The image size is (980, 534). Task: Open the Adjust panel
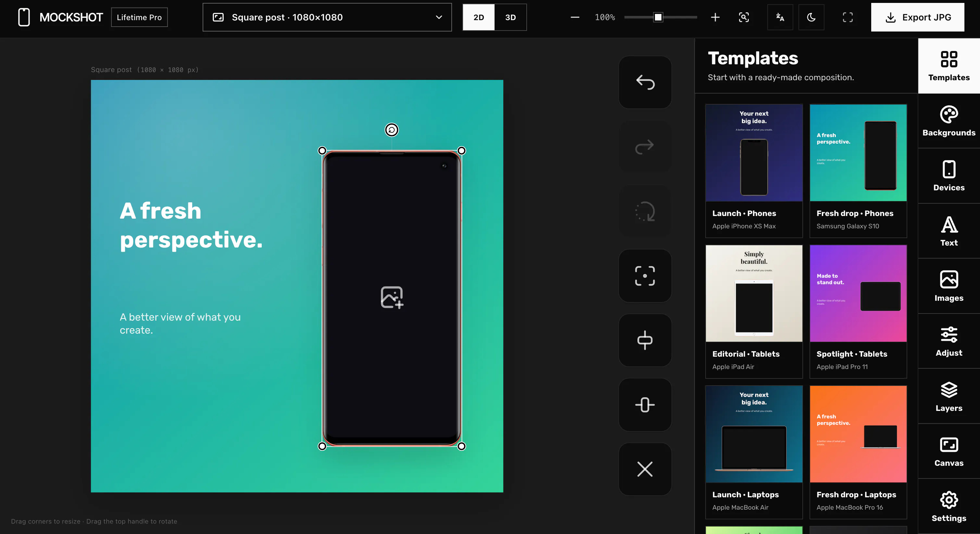[949, 341]
